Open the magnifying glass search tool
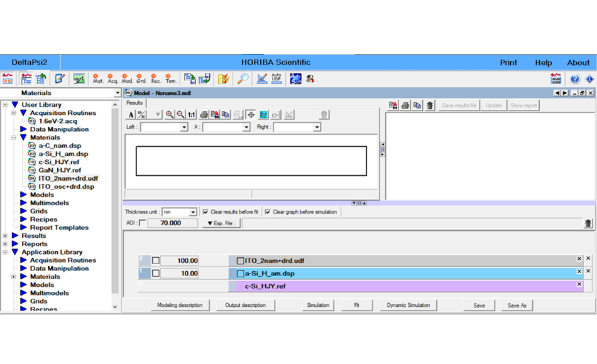 point(243,78)
